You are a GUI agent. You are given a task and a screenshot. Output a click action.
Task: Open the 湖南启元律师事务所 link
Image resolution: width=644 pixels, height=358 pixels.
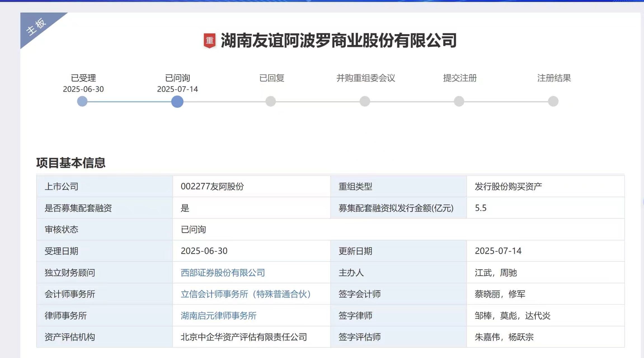click(218, 315)
